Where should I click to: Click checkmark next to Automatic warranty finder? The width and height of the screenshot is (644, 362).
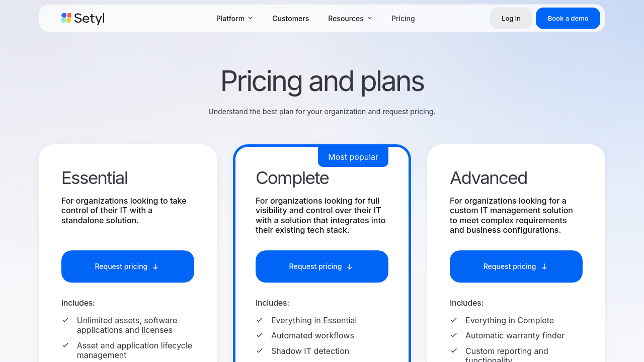coord(454,335)
